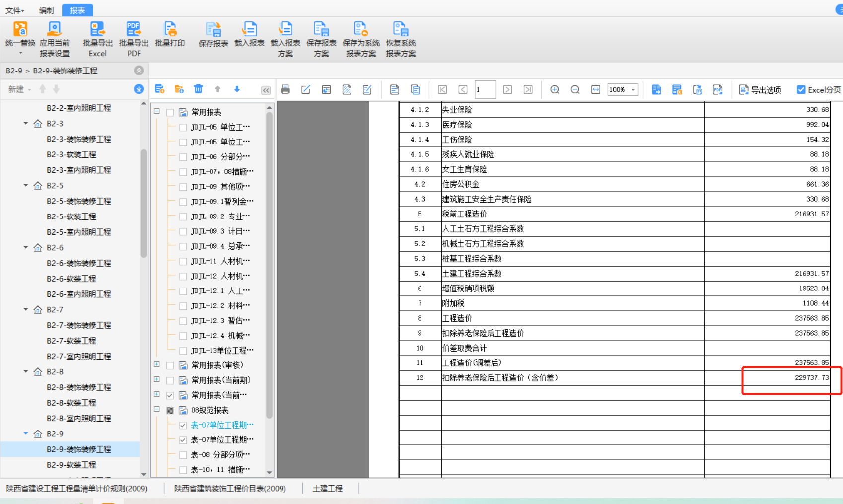843x504 pixels.
Task: Go to previous page of report
Action: coord(463,90)
